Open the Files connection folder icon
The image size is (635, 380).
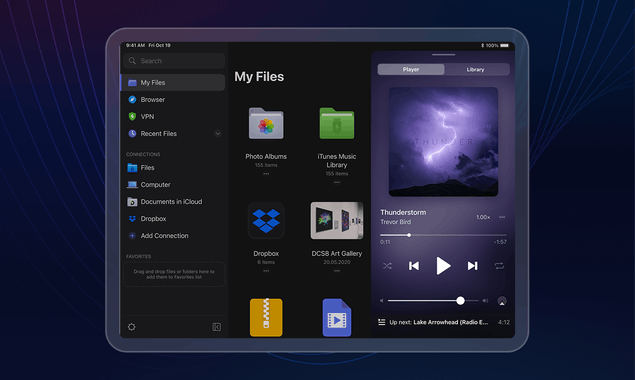(132, 168)
